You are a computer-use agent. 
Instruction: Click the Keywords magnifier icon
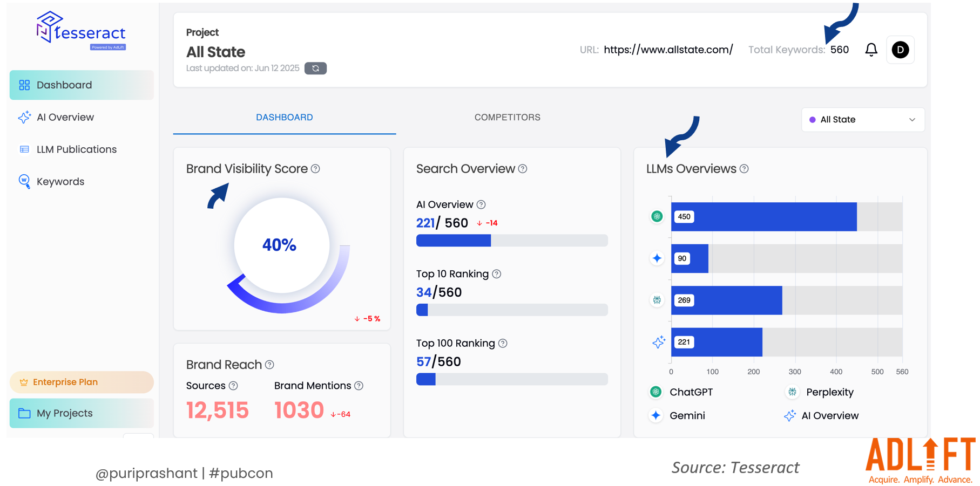click(x=24, y=181)
